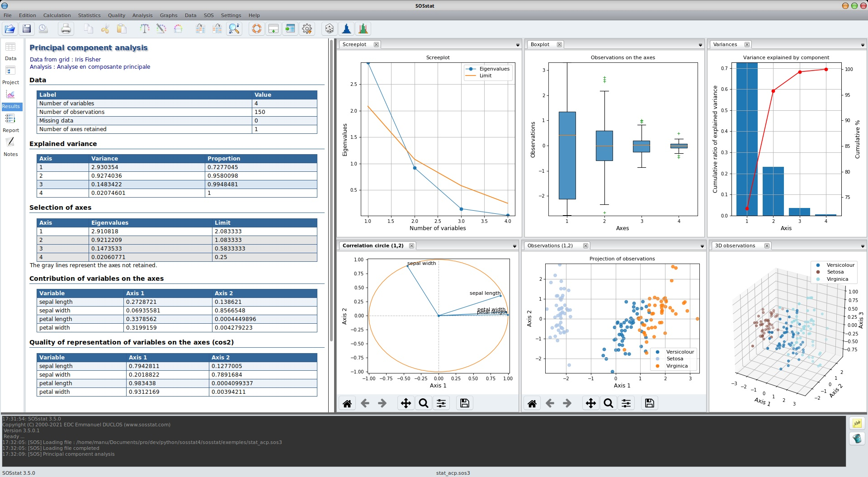Open Help using the lifesaver icon
The height and width of the screenshot is (477, 868).
pyautogui.click(x=256, y=28)
